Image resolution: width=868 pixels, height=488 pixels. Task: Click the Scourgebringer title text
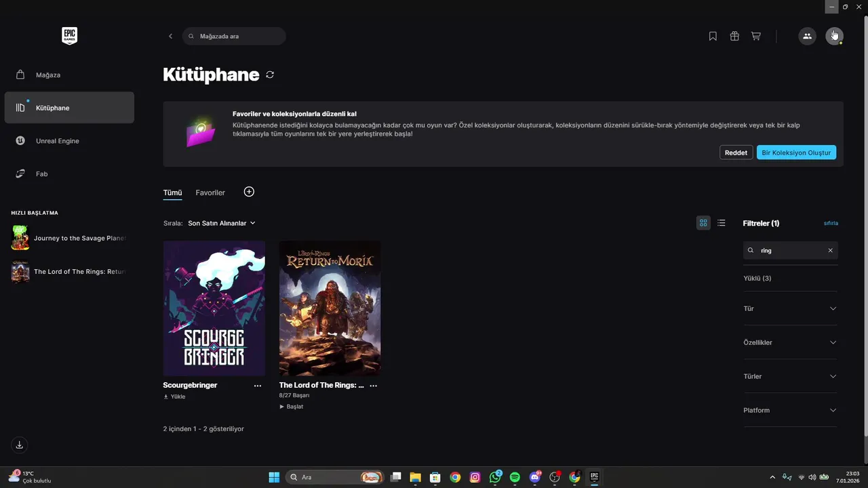190,385
